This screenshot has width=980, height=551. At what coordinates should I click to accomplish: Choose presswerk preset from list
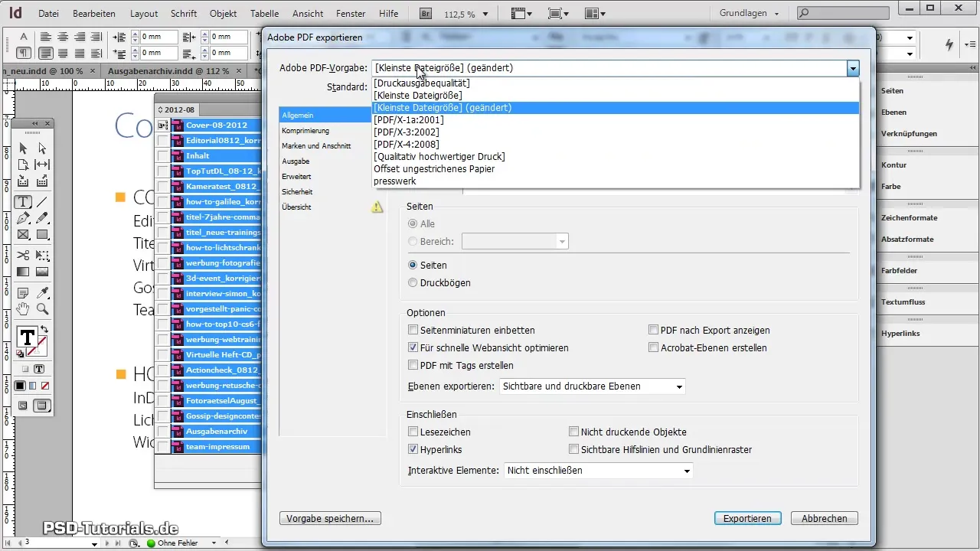(395, 181)
